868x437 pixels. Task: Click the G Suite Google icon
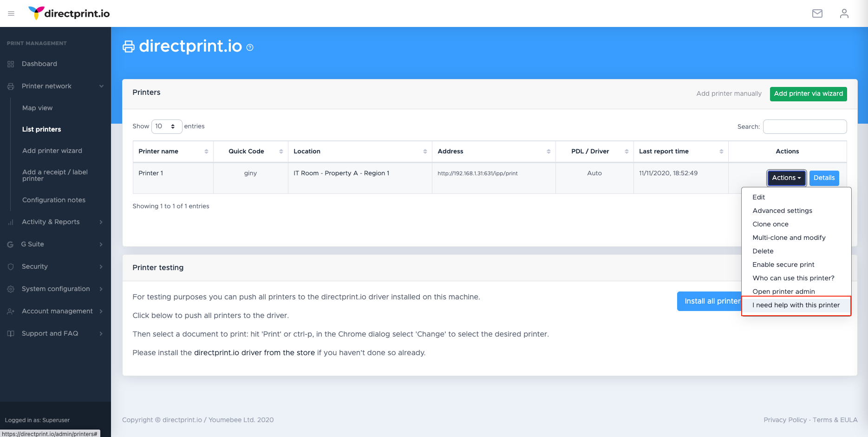pos(10,245)
